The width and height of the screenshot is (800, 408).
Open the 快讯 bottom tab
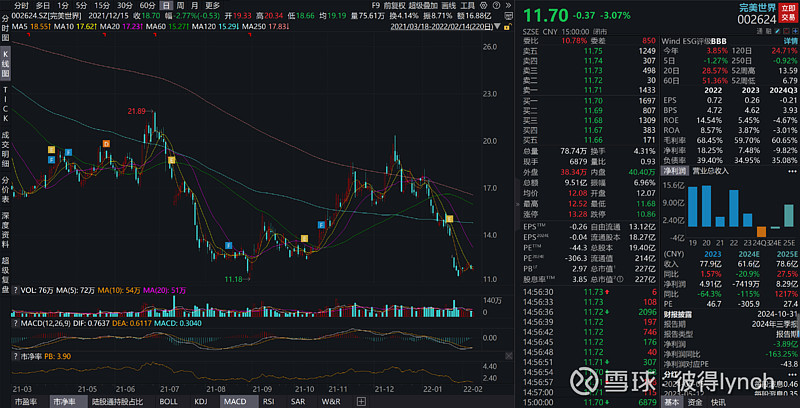point(718,402)
